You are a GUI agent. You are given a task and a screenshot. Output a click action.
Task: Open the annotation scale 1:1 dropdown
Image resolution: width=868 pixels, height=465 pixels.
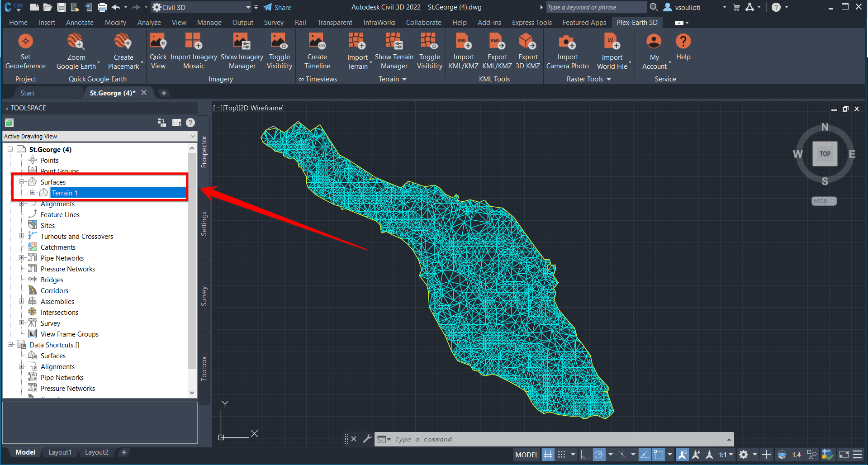[x=726, y=455]
